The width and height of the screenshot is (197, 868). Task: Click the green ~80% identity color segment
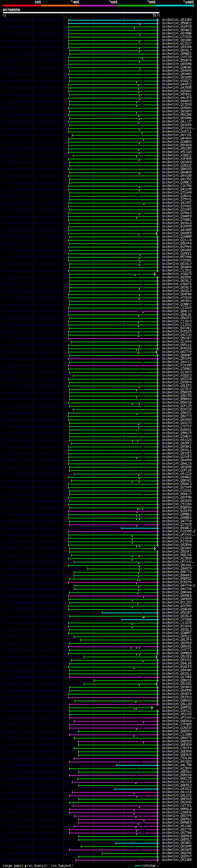[136, 6]
